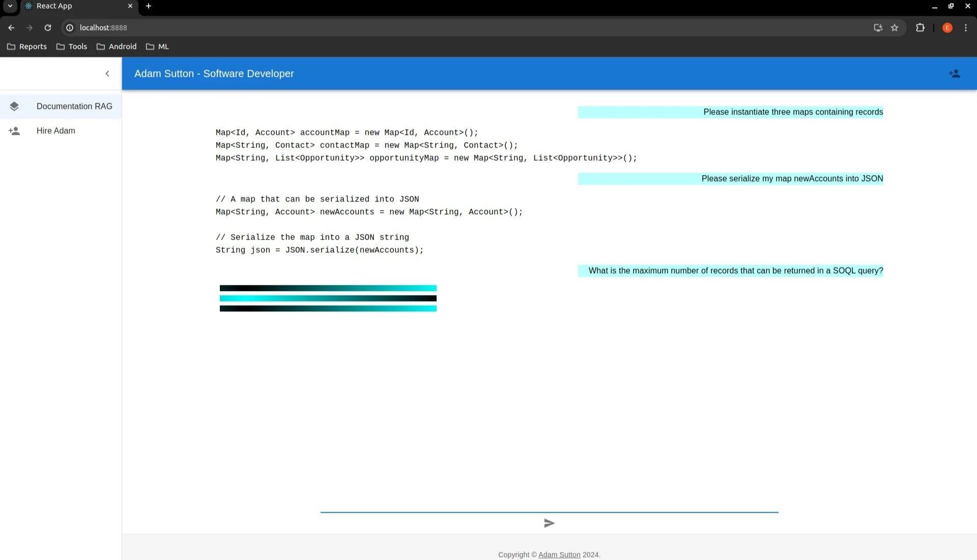Open the Adam Sutton copyright link
Image resolution: width=977 pixels, height=560 pixels.
coord(559,554)
